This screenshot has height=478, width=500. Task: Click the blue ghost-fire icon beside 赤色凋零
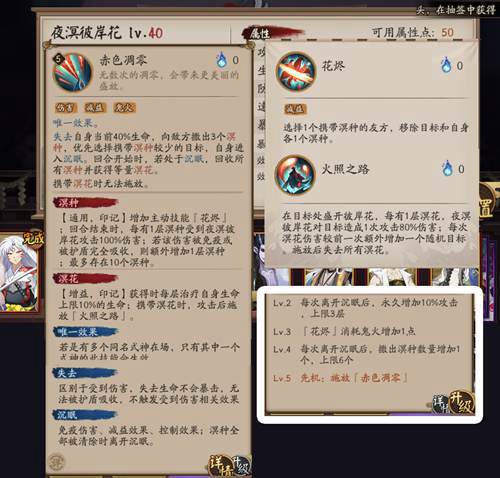point(221,60)
